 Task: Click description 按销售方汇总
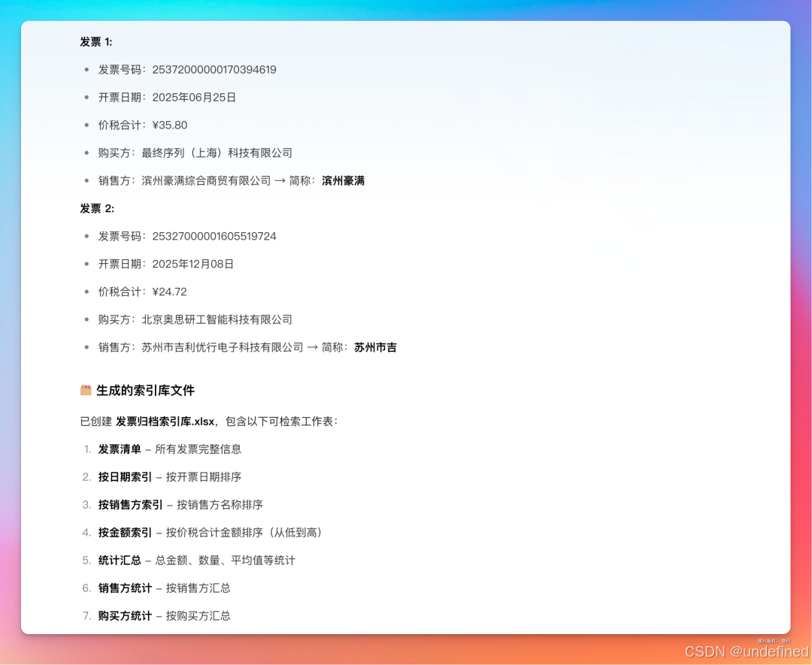coord(198,588)
